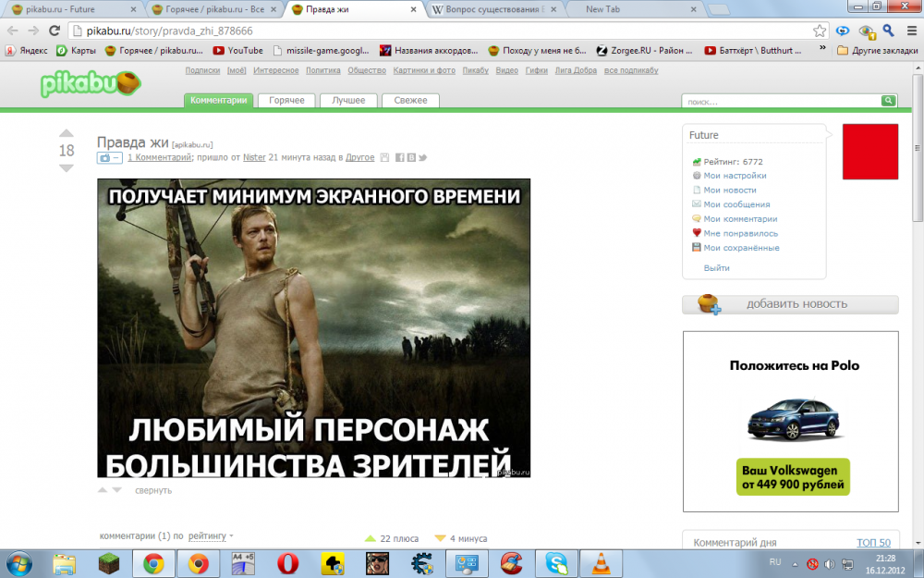Open the blue magnifier extension icon
This screenshot has width=924, height=578.
(889, 31)
